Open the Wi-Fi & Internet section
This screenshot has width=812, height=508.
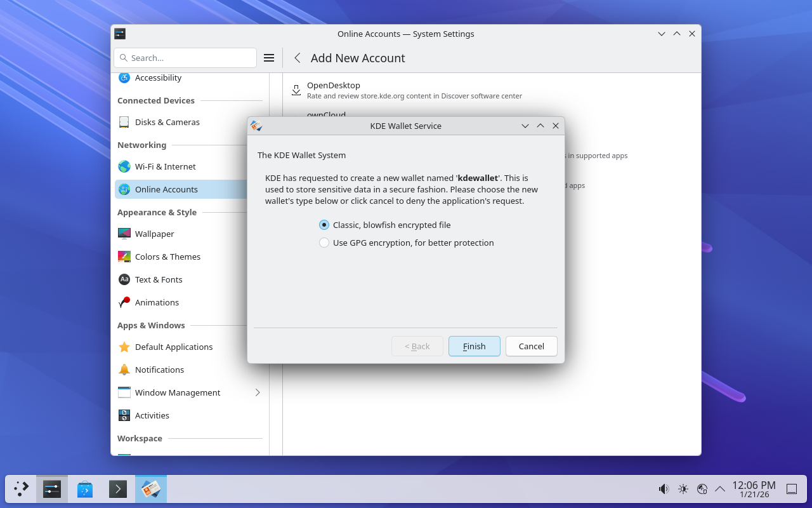(x=165, y=166)
